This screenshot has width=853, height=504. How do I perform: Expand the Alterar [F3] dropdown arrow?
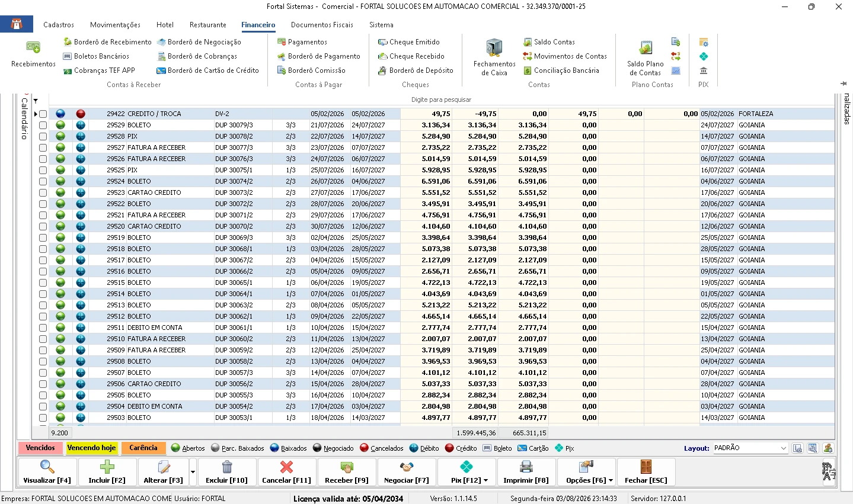tap(193, 472)
